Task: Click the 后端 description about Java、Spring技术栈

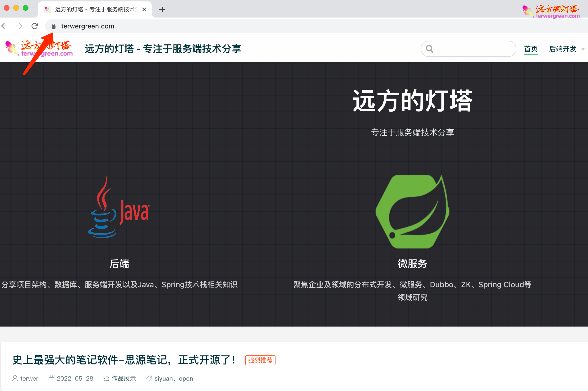Action: click(x=119, y=285)
